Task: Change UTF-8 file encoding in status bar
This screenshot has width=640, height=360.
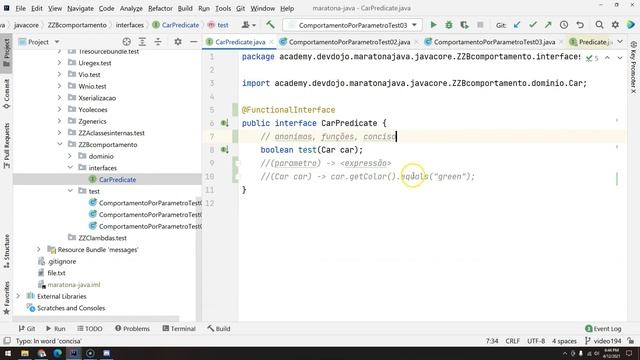Action: point(536,341)
